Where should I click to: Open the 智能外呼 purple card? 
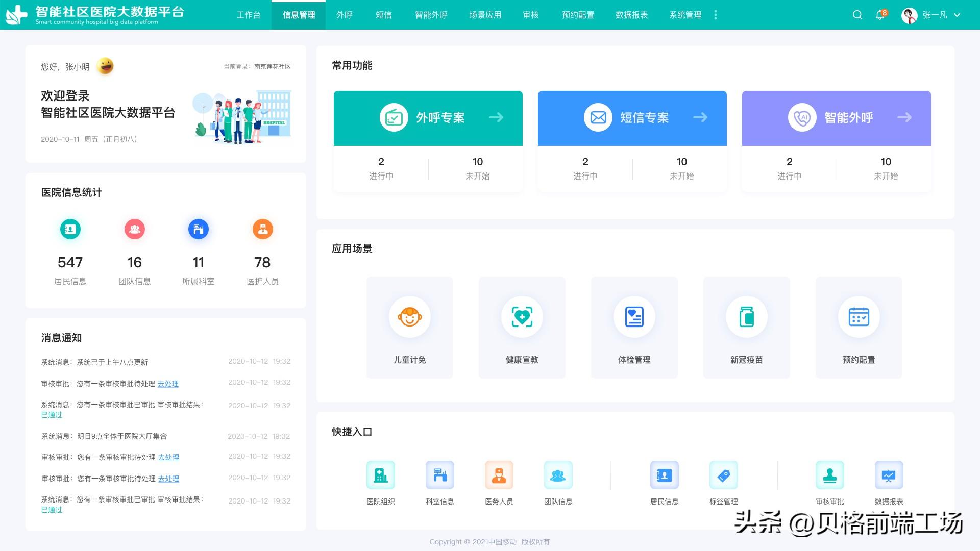(836, 118)
